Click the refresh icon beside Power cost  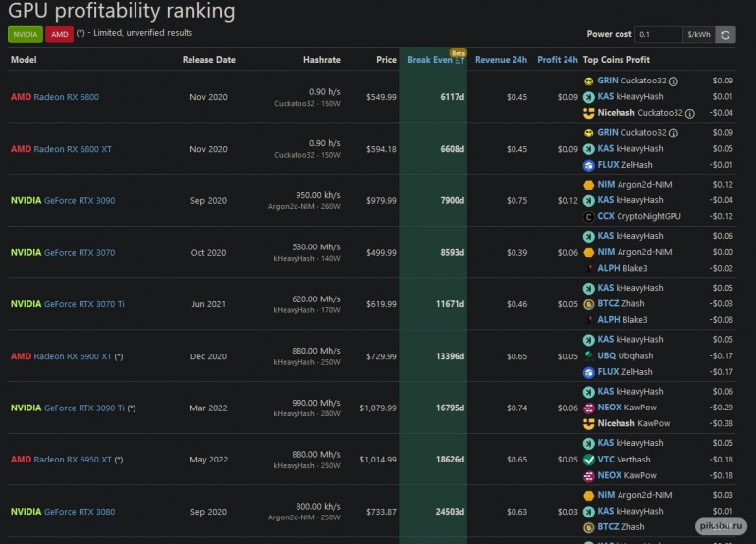tap(725, 34)
